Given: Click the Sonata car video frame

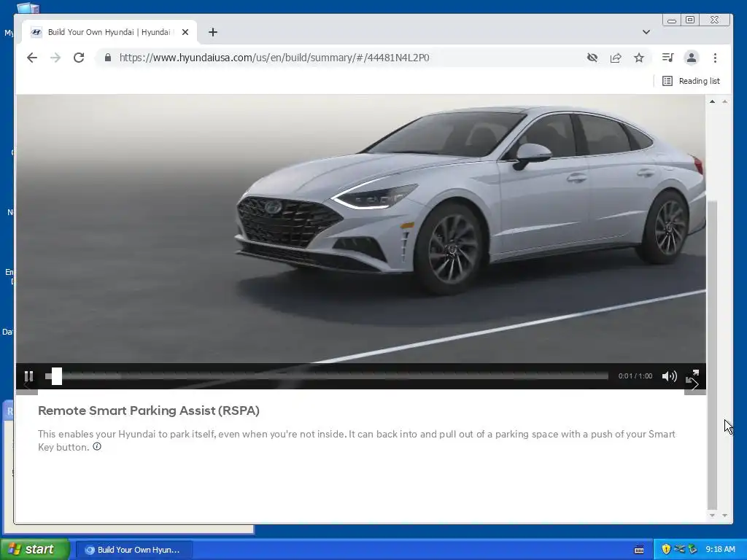Looking at the screenshot, I should point(361,228).
